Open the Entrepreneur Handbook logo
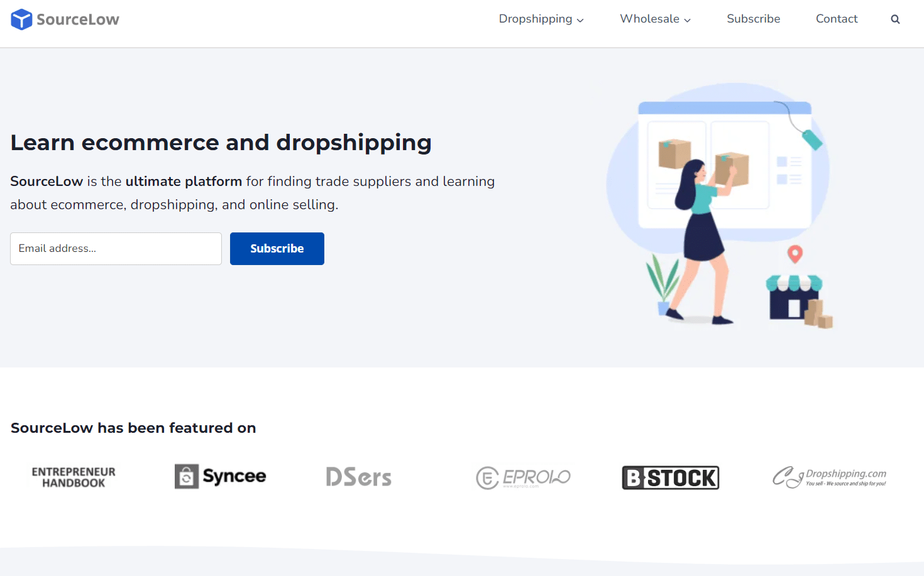 [x=73, y=477]
